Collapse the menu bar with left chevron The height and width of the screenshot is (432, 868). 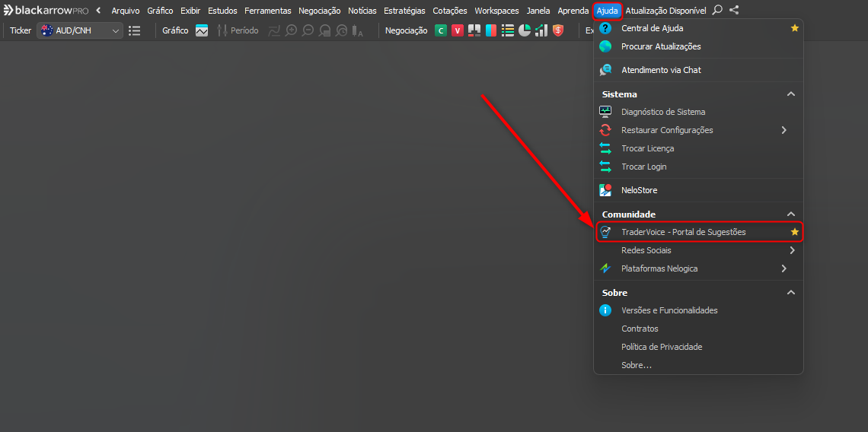tap(98, 10)
